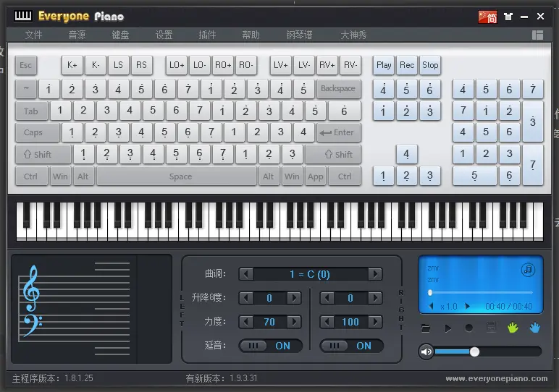The width and height of the screenshot is (559, 392).
Task: Click the Esc key on the virtual keyboard
Action: [25, 65]
